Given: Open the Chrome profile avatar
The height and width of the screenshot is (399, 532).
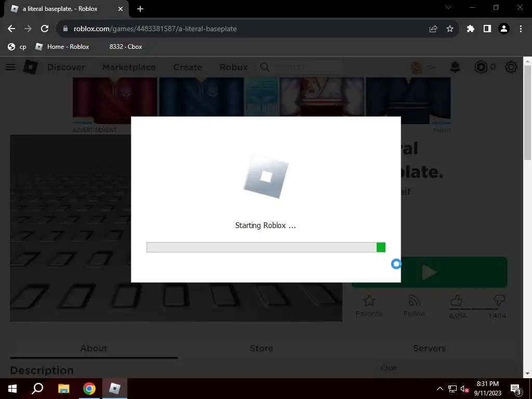Looking at the screenshot, I should [x=504, y=29].
